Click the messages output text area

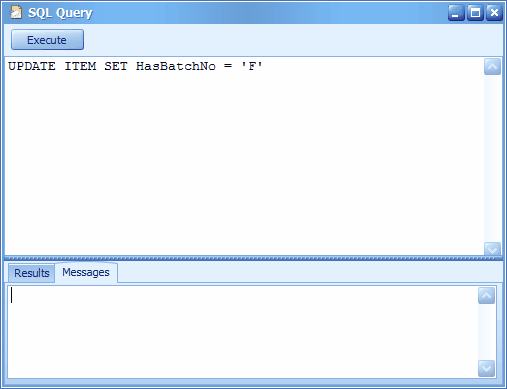[243, 332]
